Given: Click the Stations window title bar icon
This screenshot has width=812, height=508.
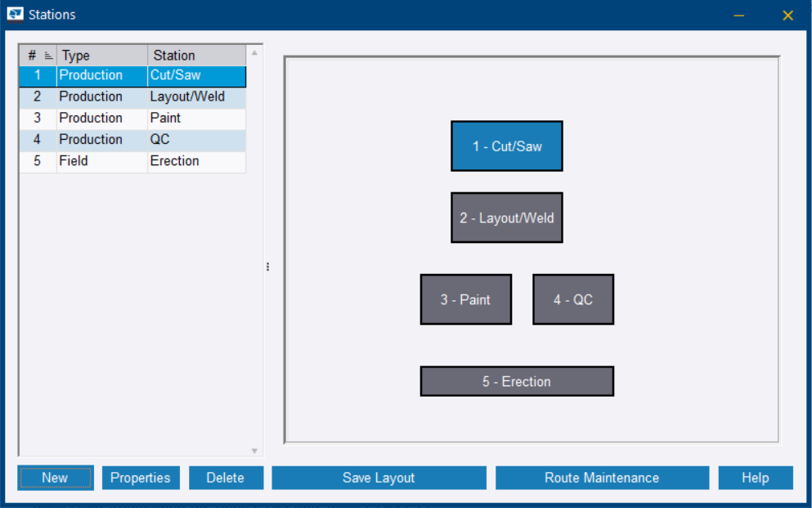Looking at the screenshot, I should click(15, 15).
